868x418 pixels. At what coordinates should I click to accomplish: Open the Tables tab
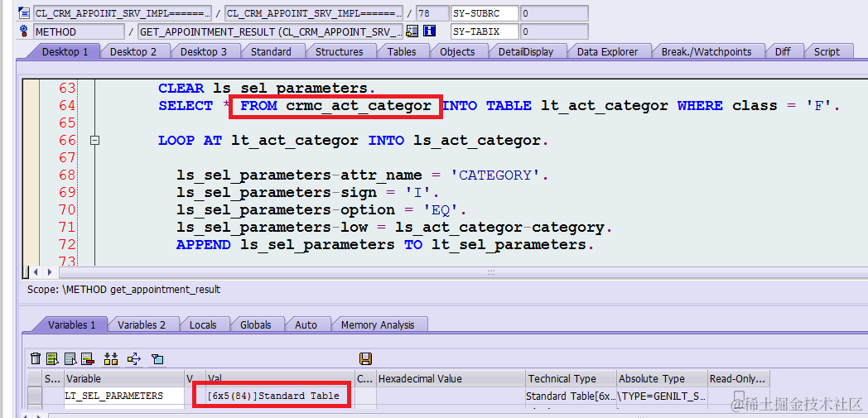[402, 52]
